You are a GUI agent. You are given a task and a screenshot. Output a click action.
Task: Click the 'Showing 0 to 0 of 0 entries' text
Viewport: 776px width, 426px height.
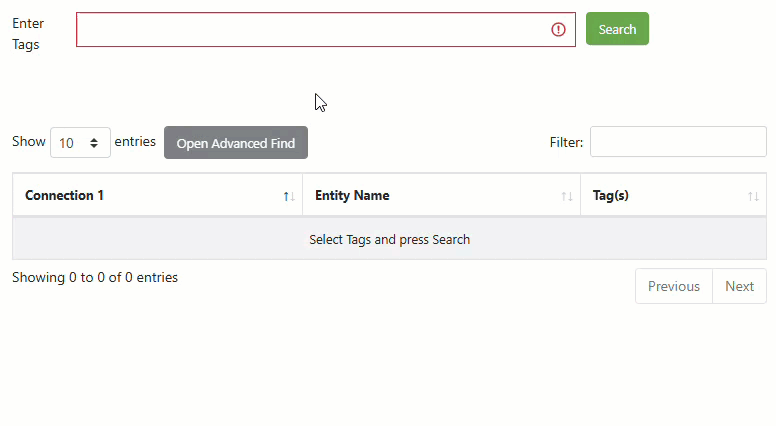pyautogui.click(x=95, y=277)
